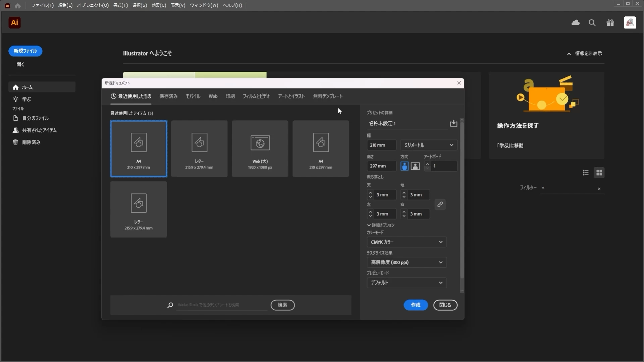Toggle the bleed link chain icon
The height and width of the screenshot is (362, 644).
click(440, 204)
